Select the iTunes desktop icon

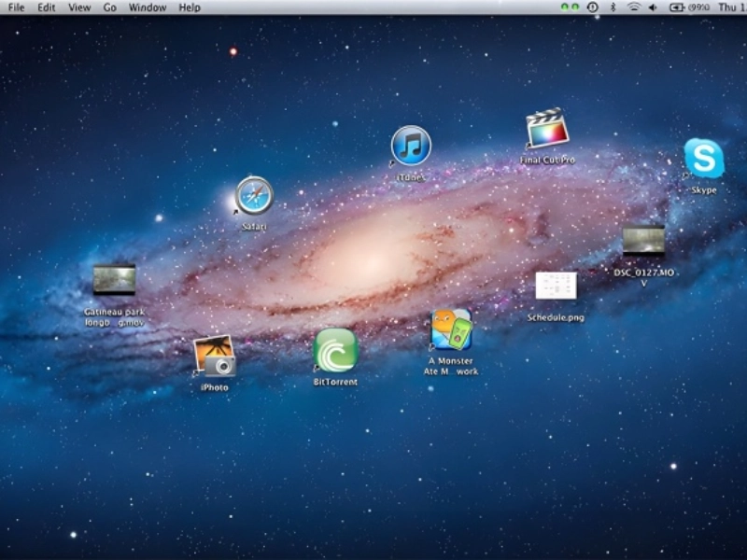coord(410,147)
